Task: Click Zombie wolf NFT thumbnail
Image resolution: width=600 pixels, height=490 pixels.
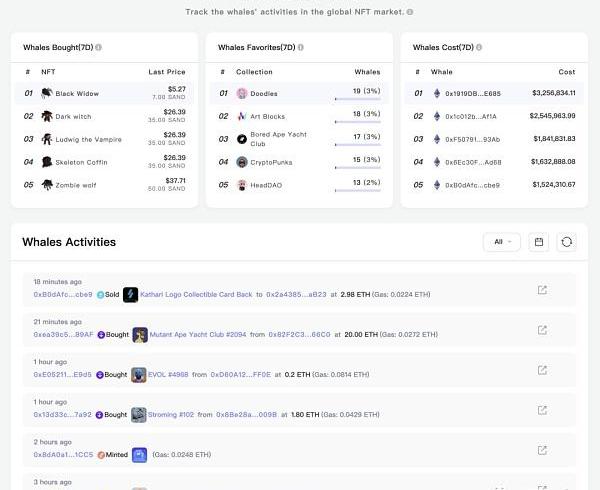Action: [47, 184]
